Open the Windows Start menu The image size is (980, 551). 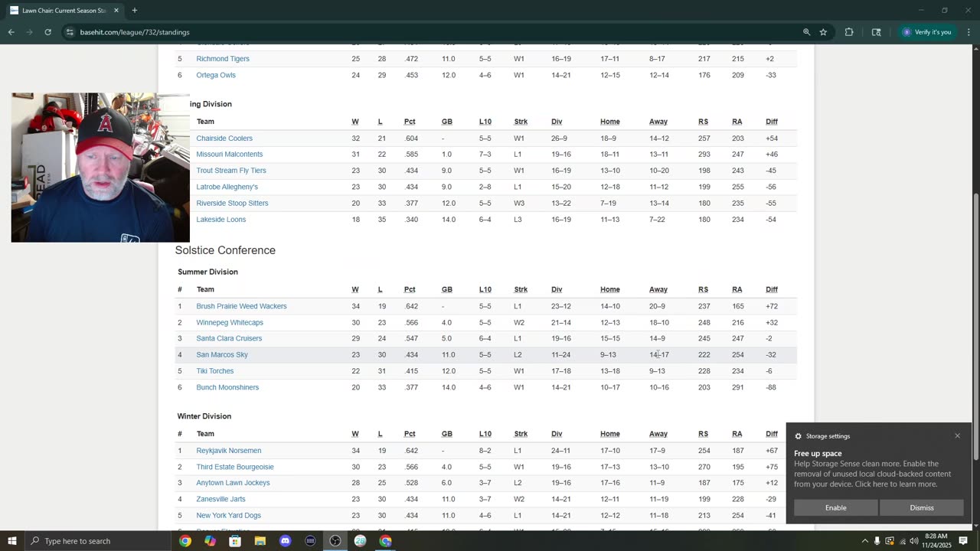pos(12,541)
